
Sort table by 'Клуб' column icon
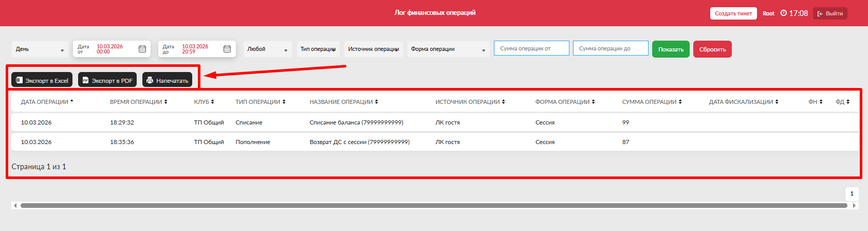coord(212,102)
